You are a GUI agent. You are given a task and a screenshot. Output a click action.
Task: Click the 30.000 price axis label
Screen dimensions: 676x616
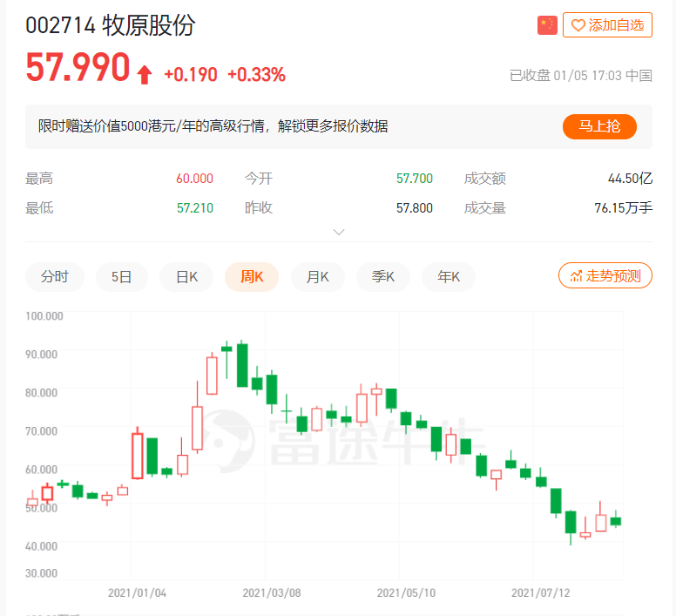[41, 573]
